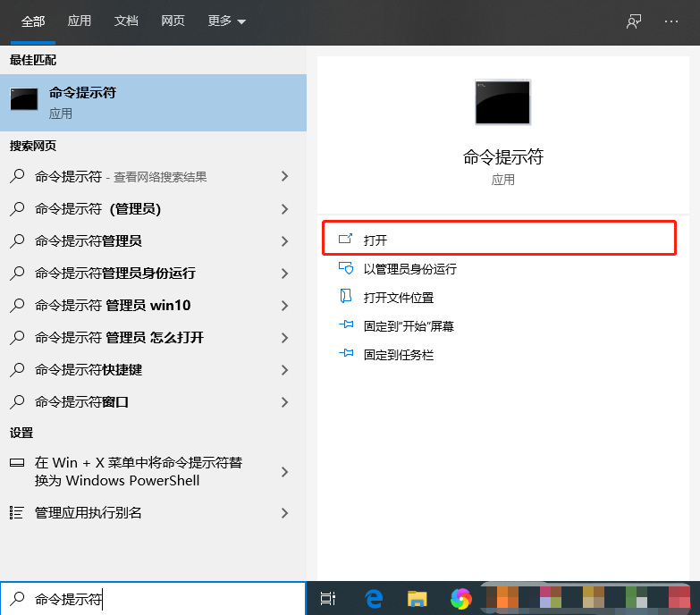700x615 pixels.
Task: Click the 固定到任务栏 pin icon
Action: tap(347, 355)
